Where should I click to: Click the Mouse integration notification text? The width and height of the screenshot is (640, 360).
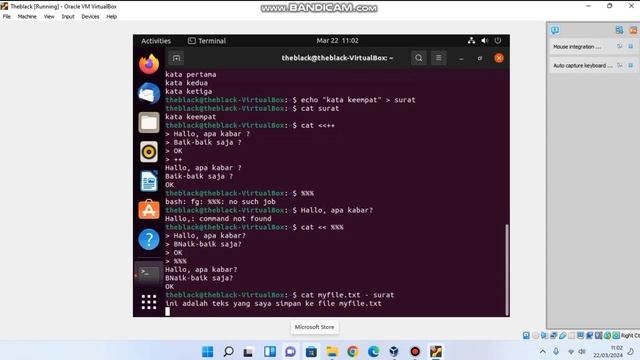[577, 47]
